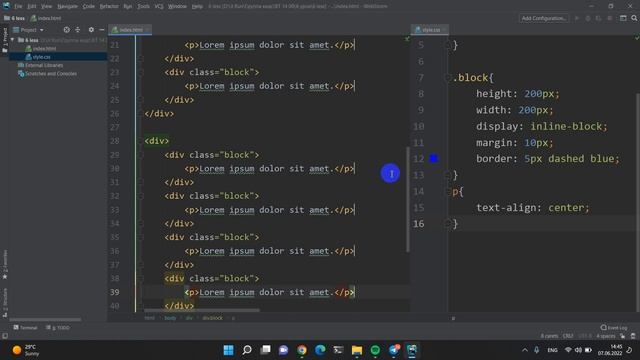Click the Run with Coverage icon
This screenshot has height=360, width=640.
(598, 18)
